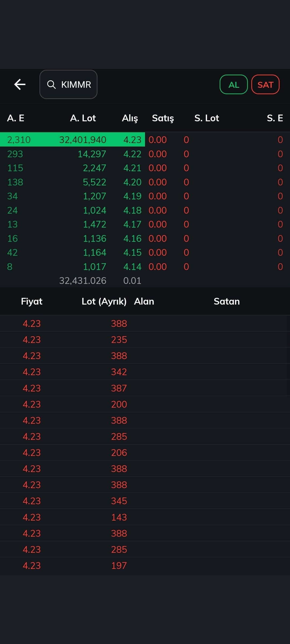Select the S. Lot column header
Viewport: 290px width, 644px height.
tap(207, 118)
